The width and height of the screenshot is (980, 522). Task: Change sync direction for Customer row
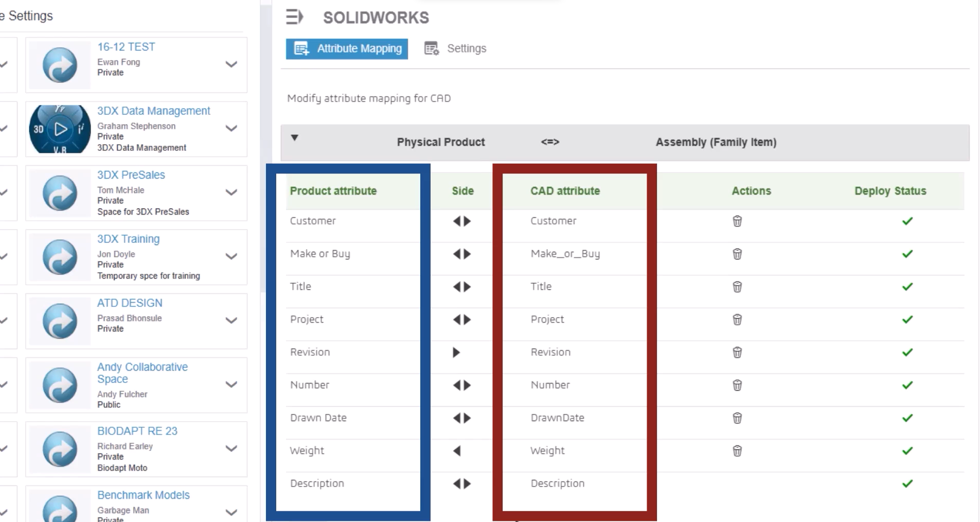pyautogui.click(x=462, y=221)
